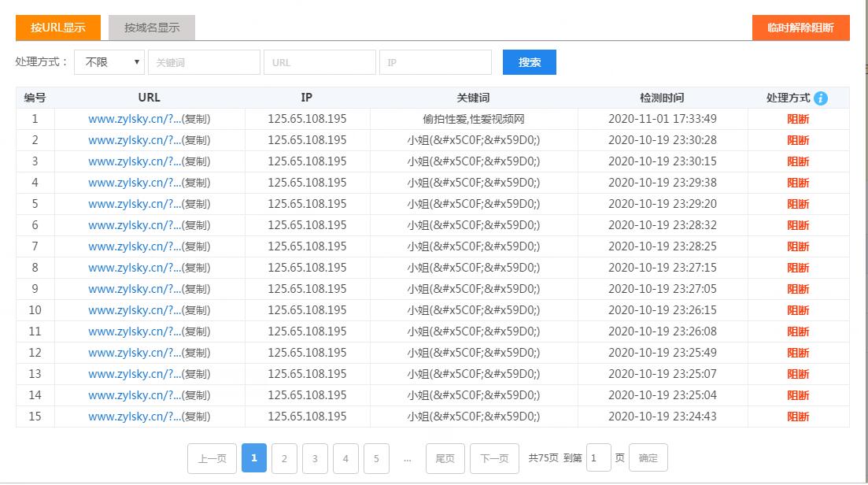
Task: Copy the URL in row 10 via (复制)
Action: pyautogui.click(x=196, y=310)
